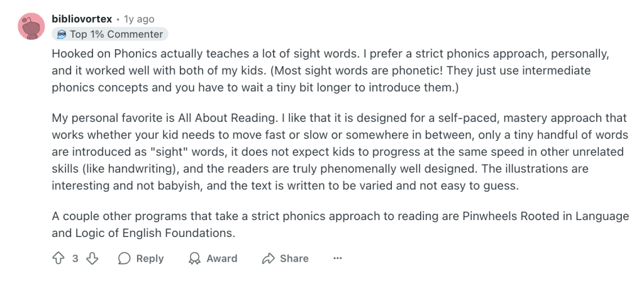Open bibliovortex's avatar picture
Viewport: 644px width, 281px height.
pos(30,26)
